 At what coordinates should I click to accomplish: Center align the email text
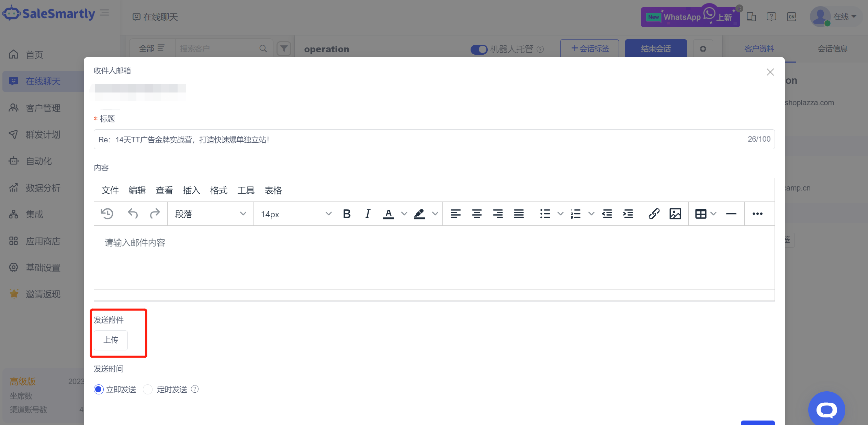(x=476, y=214)
